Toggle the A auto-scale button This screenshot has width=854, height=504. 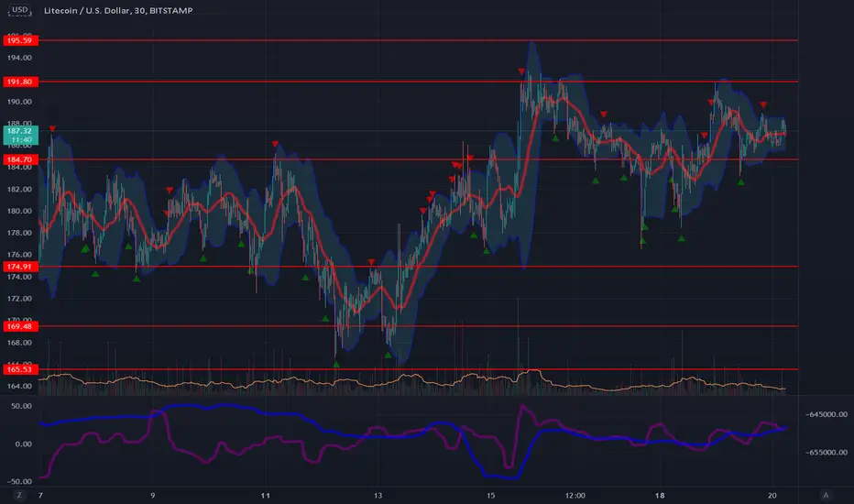(826, 495)
